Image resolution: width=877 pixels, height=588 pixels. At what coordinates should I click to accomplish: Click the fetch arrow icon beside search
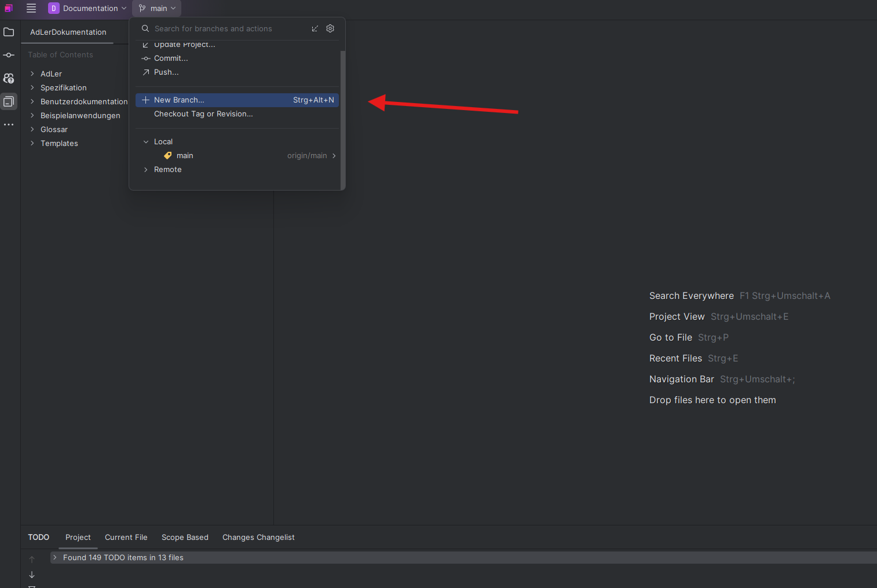point(315,28)
